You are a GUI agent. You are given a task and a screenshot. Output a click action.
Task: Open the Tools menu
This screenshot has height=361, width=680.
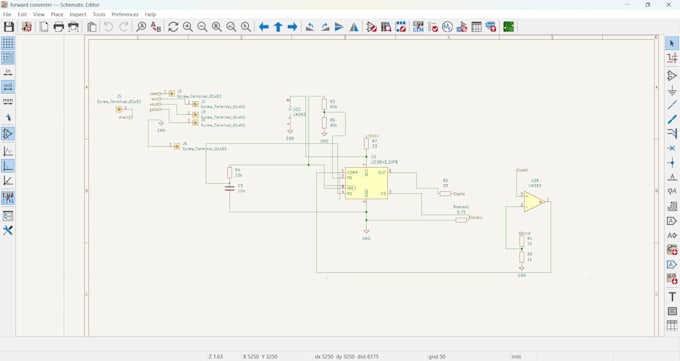coord(99,14)
